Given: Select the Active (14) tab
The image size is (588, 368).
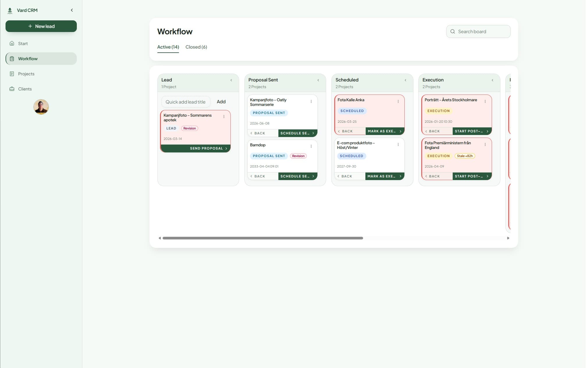Looking at the screenshot, I should (168, 47).
